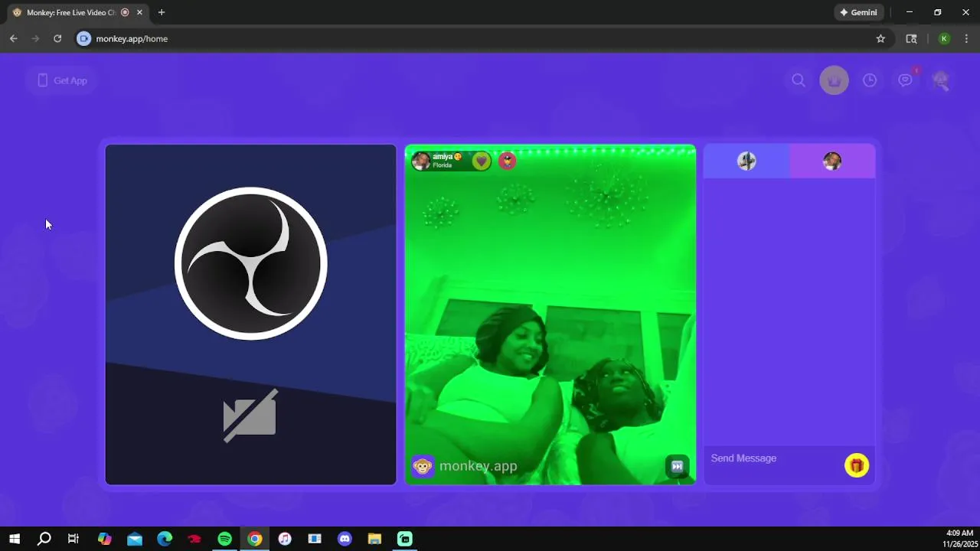This screenshot has height=551, width=980.
Task: Select the right avatar tab in chat panel
Action: 832,161
